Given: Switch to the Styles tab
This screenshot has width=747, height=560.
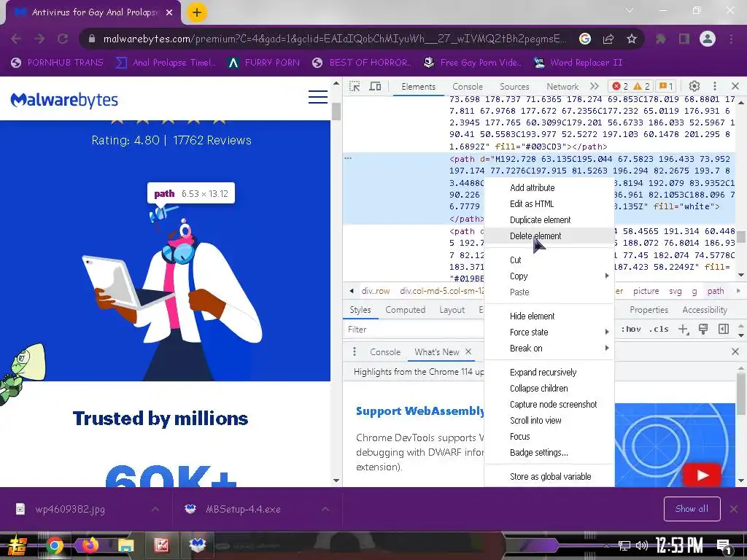Looking at the screenshot, I should click(x=360, y=310).
